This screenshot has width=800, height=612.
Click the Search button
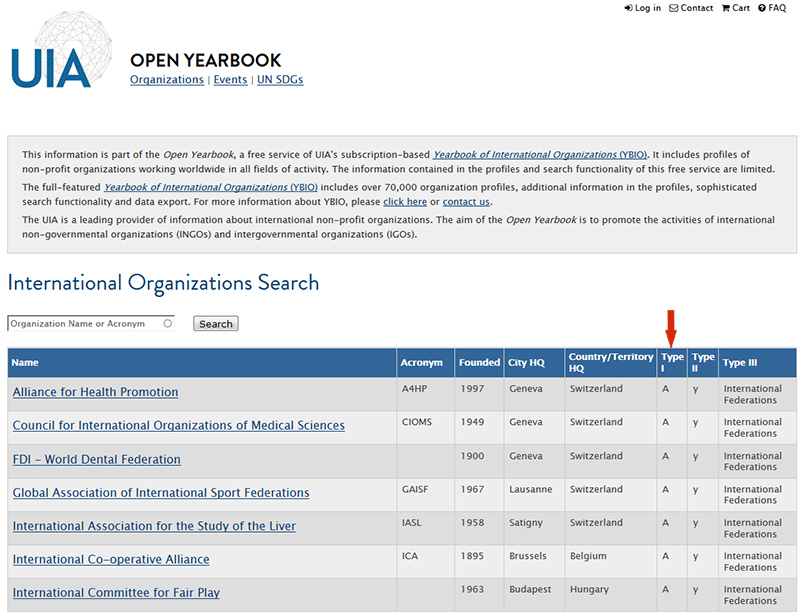point(216,324)
